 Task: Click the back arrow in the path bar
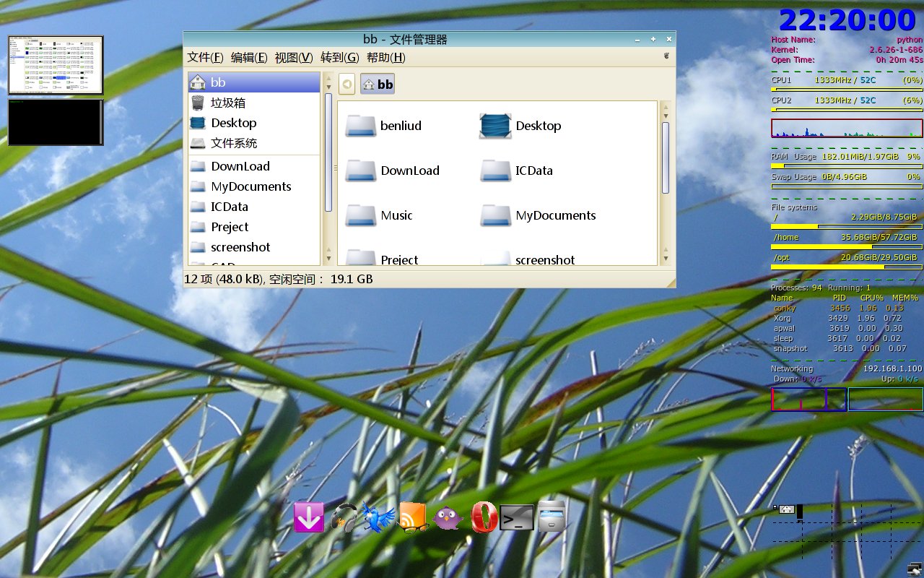pyautogui.click(x=347, y=85)
